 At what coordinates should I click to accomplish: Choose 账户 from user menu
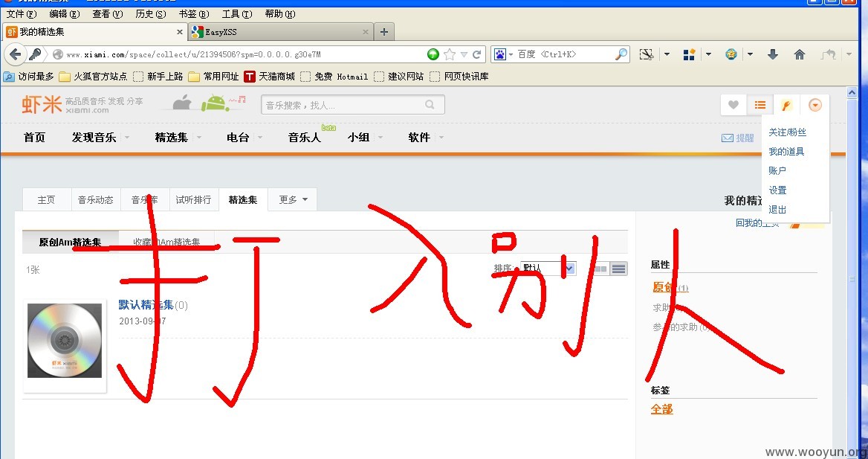(x=777, y=171)
